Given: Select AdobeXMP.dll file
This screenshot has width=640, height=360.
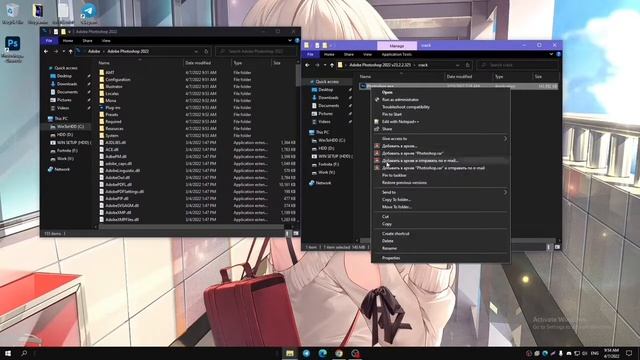Looking at the screenshot, I should tap(118, 212).
